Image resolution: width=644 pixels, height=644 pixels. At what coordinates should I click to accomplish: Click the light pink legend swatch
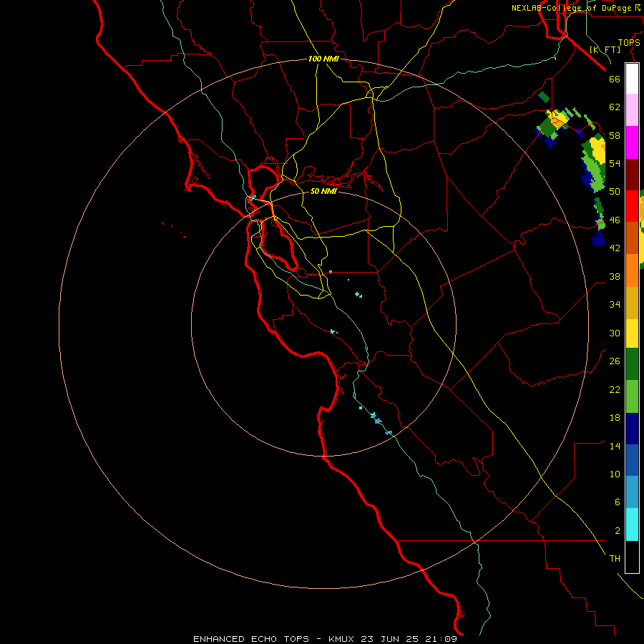[632, 109]
